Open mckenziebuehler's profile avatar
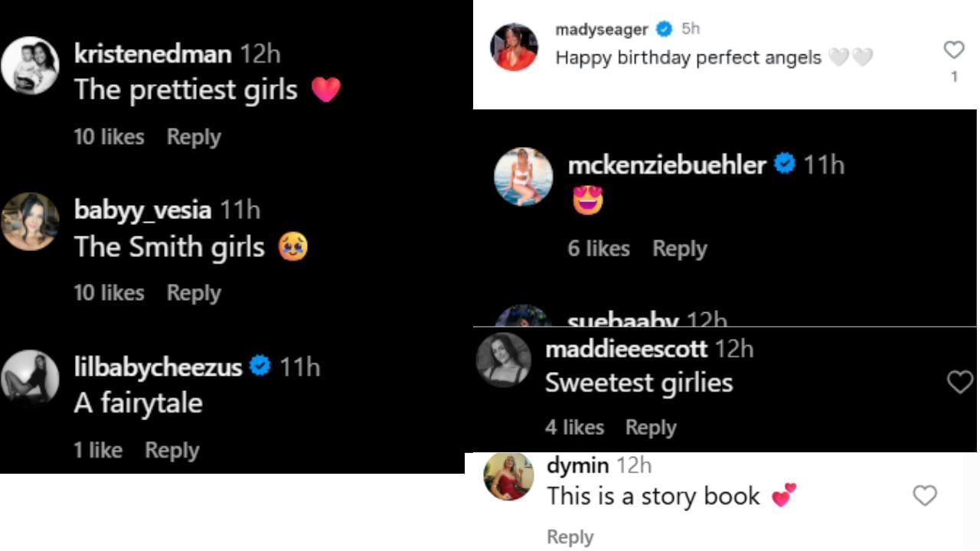The width and height of the screenshot is (980, 551). [523, 177]
